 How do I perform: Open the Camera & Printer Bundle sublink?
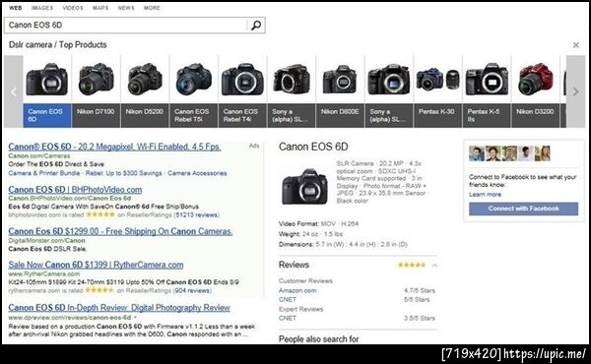44,173
